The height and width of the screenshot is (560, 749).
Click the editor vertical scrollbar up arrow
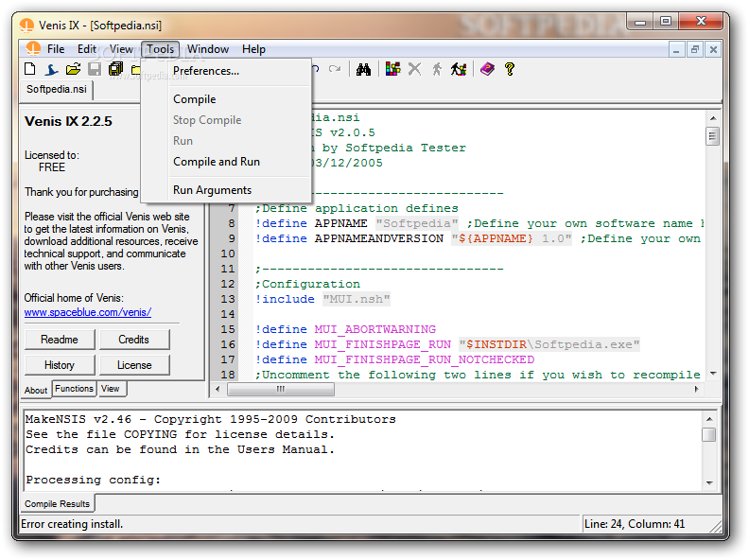[713, 118]
